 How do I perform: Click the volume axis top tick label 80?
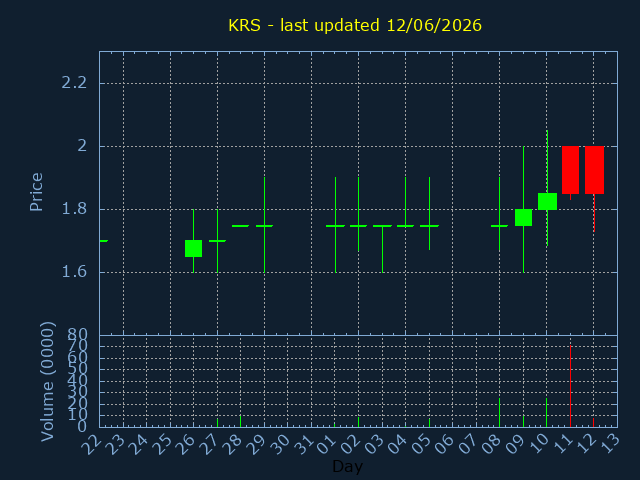[x=77, y=336]
